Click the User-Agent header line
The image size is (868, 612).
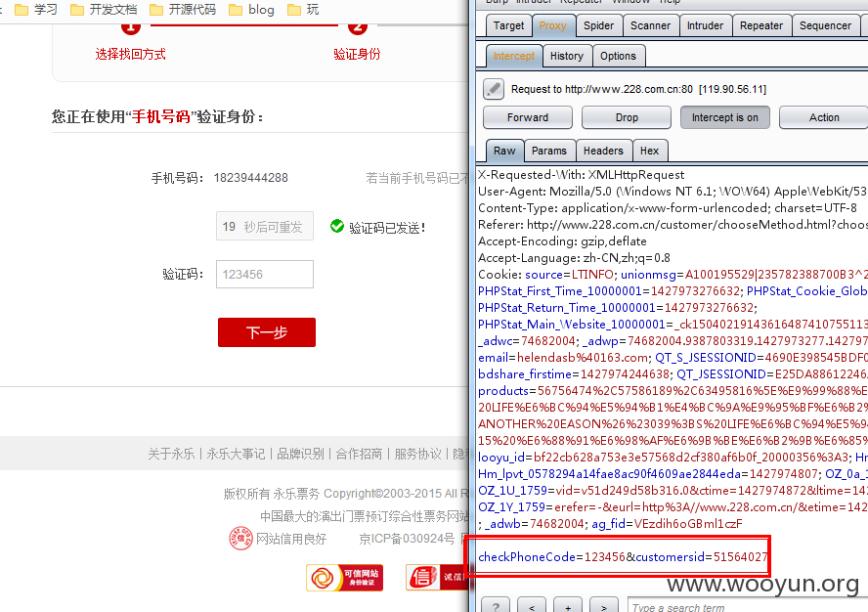[x=673, y=191]
